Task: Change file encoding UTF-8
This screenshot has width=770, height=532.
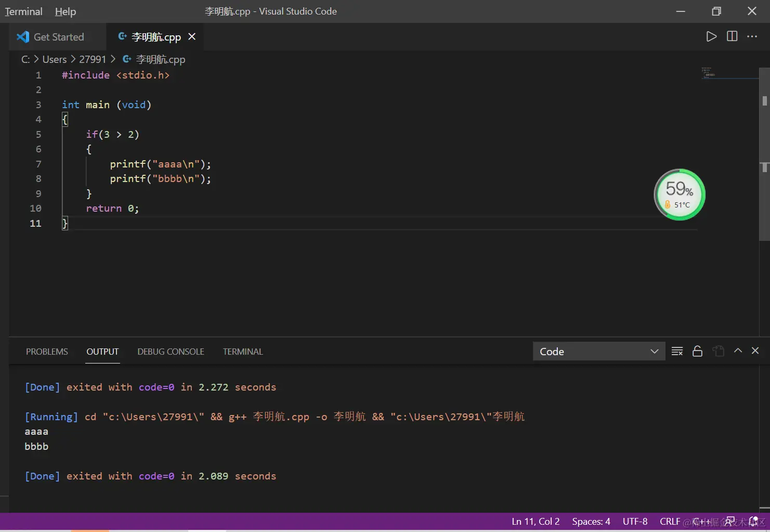Action: pyautogui.click(x=635, y=522)
